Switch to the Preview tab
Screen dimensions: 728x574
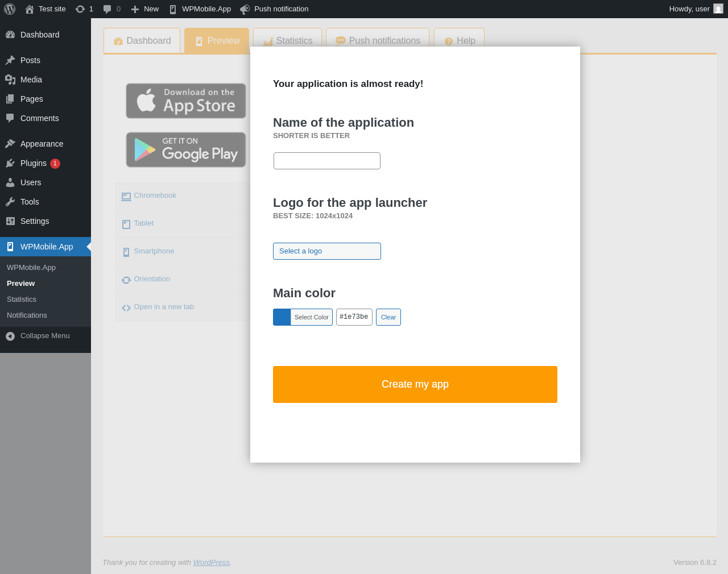click(217, 41)
